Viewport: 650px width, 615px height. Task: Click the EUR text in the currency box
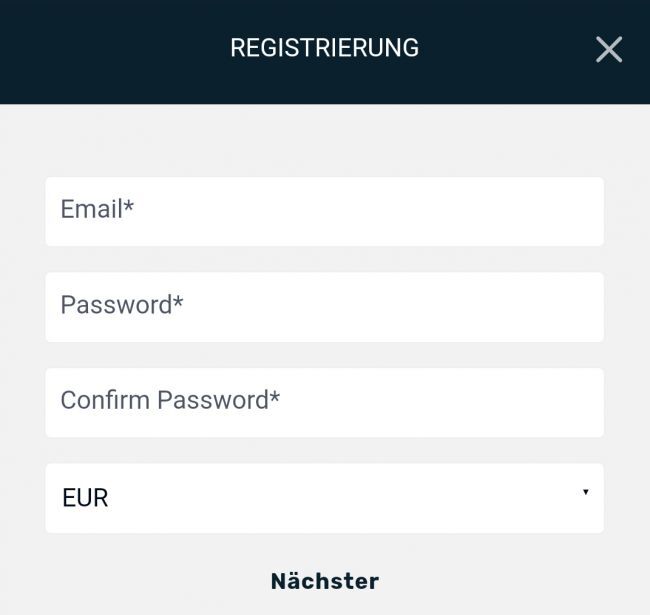pyautogui.click(x=85, y=498)
